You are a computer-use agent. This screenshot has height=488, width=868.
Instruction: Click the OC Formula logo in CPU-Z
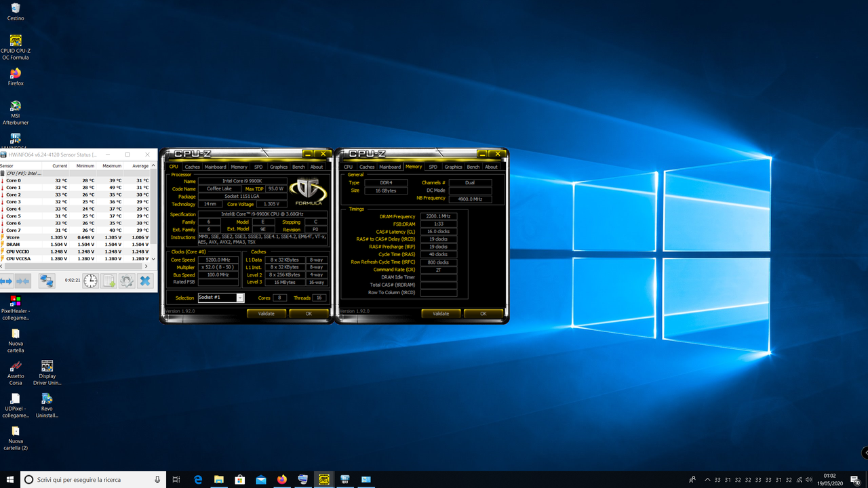(309, 188)
